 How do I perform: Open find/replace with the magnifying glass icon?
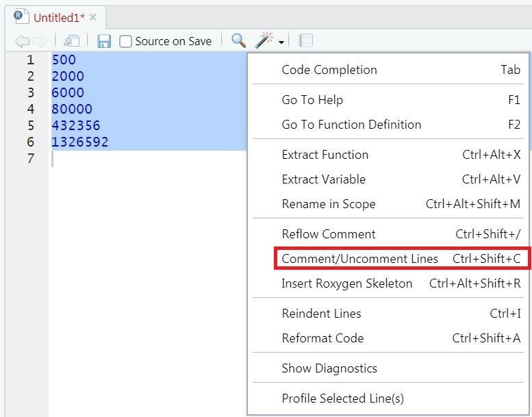pos(238,41)
